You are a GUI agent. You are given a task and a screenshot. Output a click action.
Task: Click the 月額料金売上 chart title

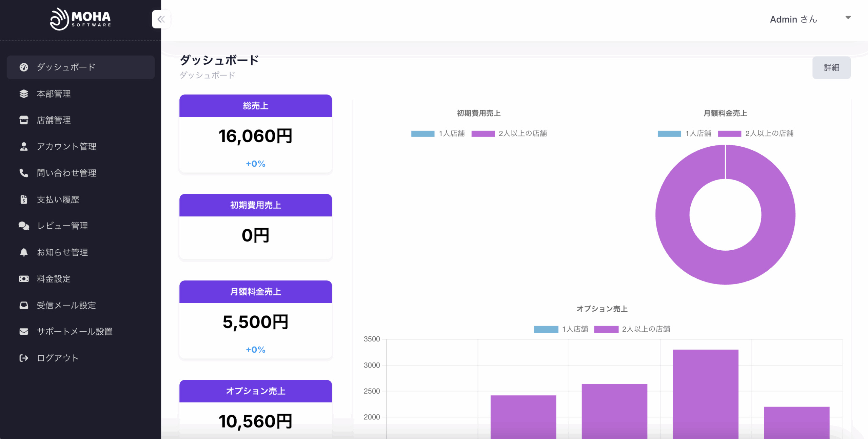pyautogui.click(x=725, y=113)
